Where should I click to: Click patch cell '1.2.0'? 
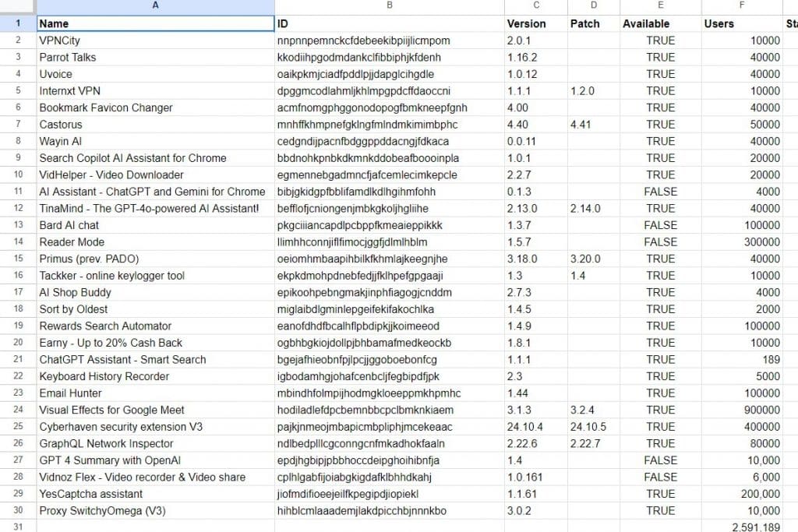[x=593, y=90]
